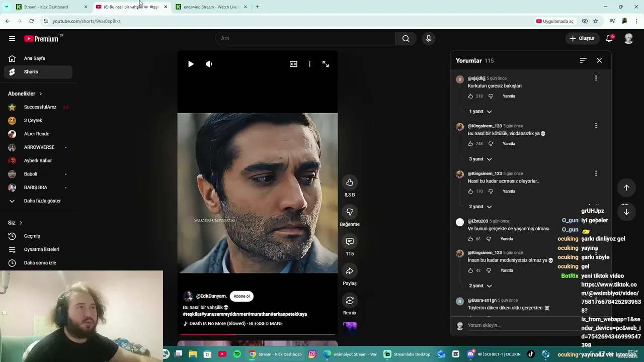Image resolution: width=644 pixels, height=362 pixels.
Task: Open ARROWVERSE subscription
Action: coord(38,147)
